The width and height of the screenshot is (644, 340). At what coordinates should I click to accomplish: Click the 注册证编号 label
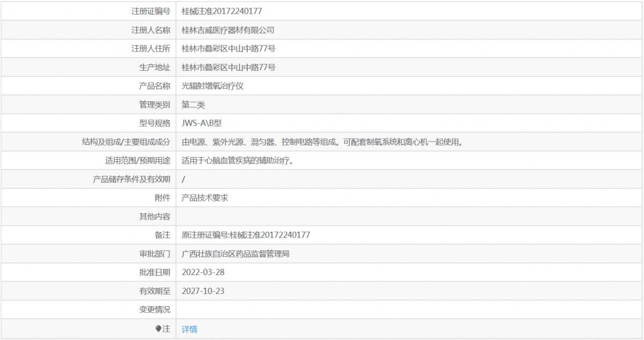click(151, 11)
